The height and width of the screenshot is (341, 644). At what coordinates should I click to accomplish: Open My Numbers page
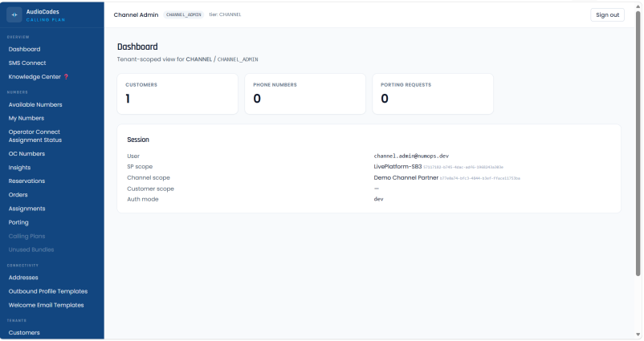(26, 118)
